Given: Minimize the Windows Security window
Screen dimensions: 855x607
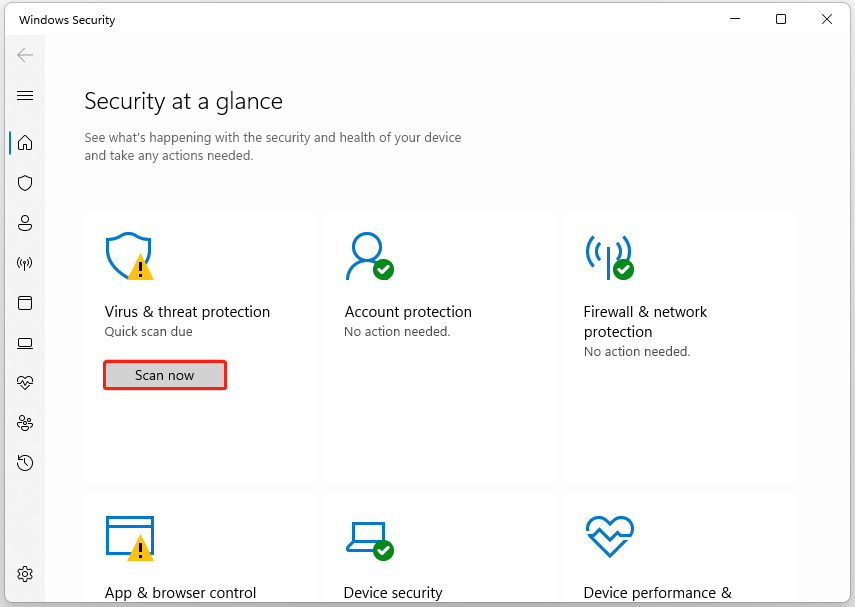Looking at the screenshot, I should coord(735,19).
